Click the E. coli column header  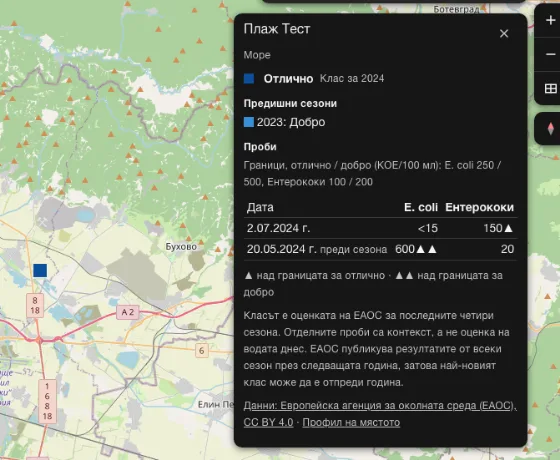(421, 208)
